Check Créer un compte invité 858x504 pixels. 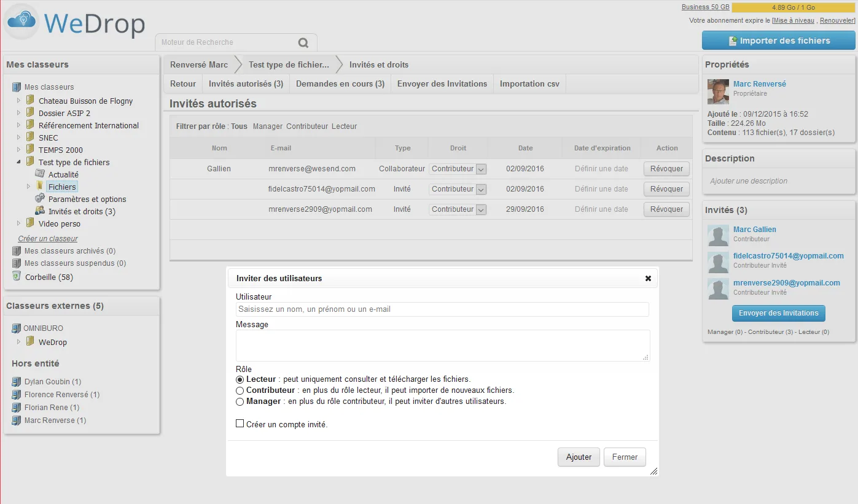pos(240,424)
